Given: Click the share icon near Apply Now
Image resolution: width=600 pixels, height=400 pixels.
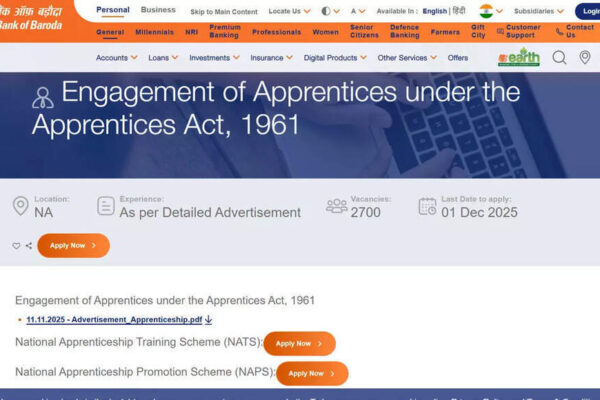Looking at the screenshot, I should click(x=29, y=246).
